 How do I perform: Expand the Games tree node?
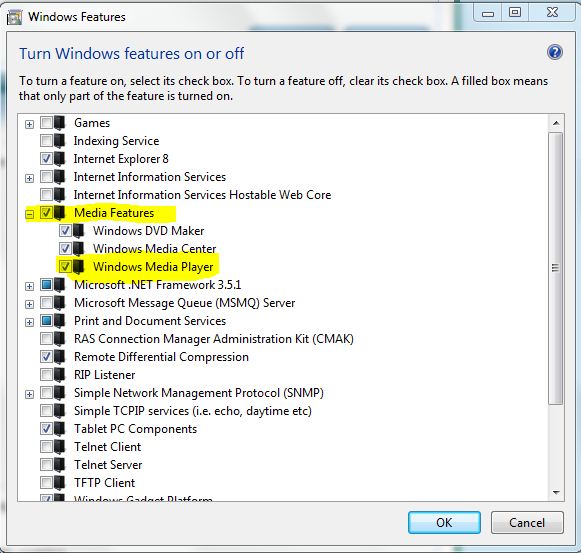tap(29, 124)
